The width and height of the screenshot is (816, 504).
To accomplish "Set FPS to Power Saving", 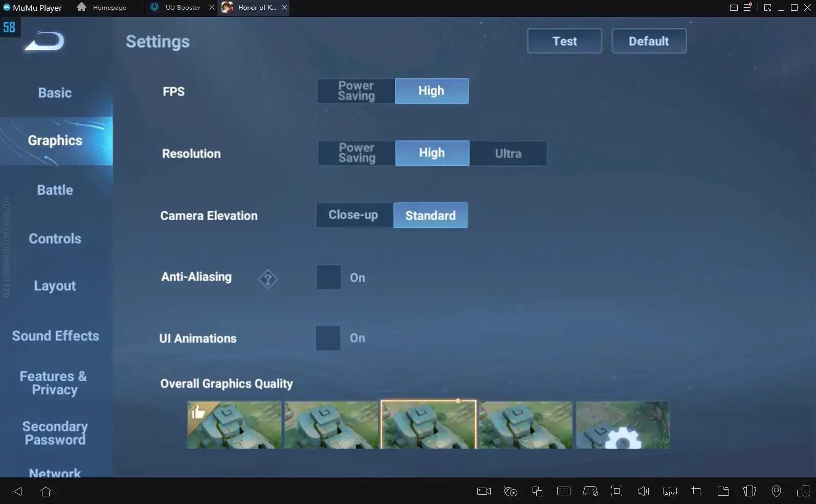I will (x=356, y=91).
